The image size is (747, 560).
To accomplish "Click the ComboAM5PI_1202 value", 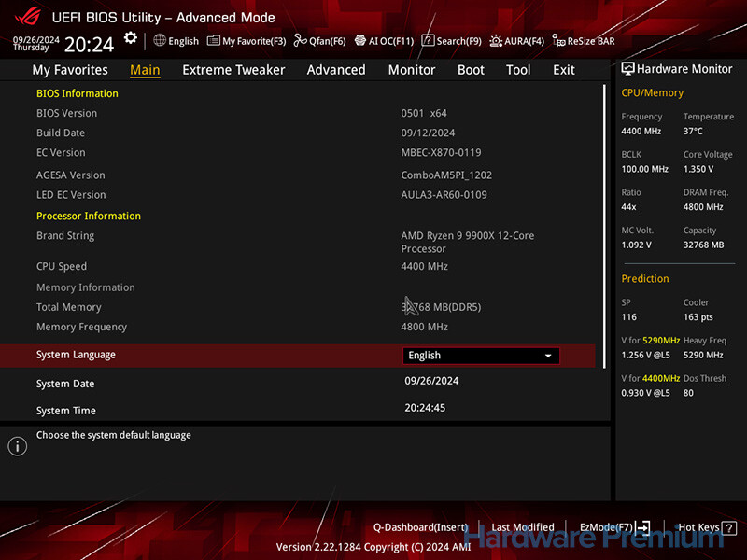I will click(446, 175).
